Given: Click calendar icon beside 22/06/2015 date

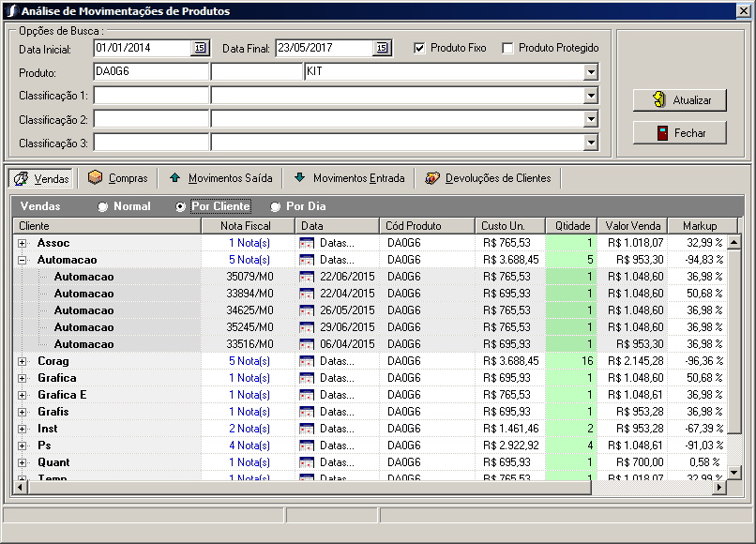Looking at the screenshot, I should coord(307,277).
